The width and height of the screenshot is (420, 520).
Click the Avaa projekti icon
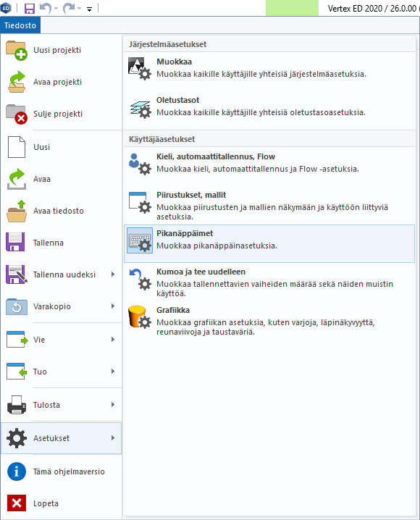click(x=16, y=82)
